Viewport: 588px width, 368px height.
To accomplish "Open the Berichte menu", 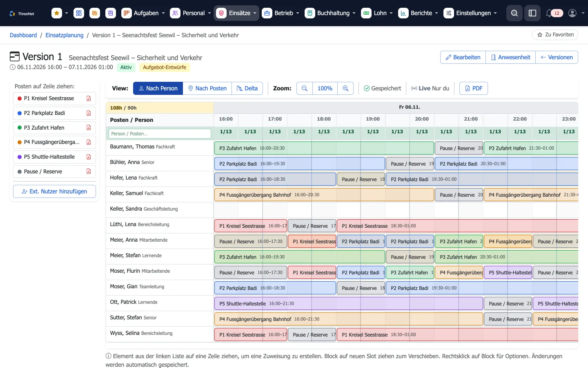I will pos(418,13).
